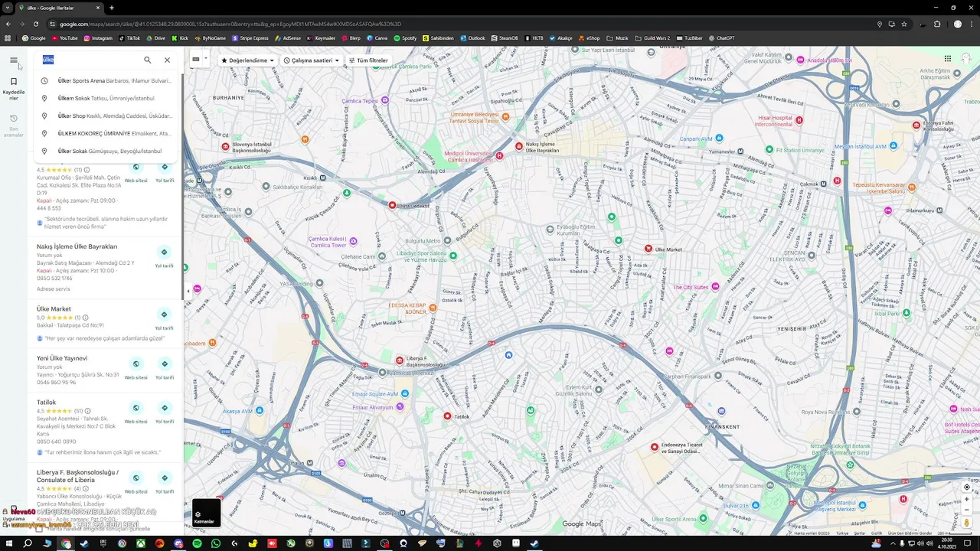
Task: Expand the keyboard input tool dropdown arrow
Action: coord(205,59)
